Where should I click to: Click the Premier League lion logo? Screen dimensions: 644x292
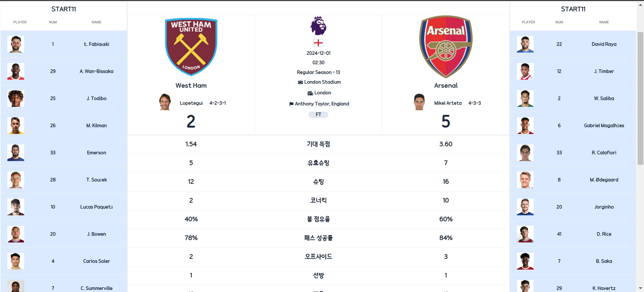pyautogui.click(x=318, y=25)
